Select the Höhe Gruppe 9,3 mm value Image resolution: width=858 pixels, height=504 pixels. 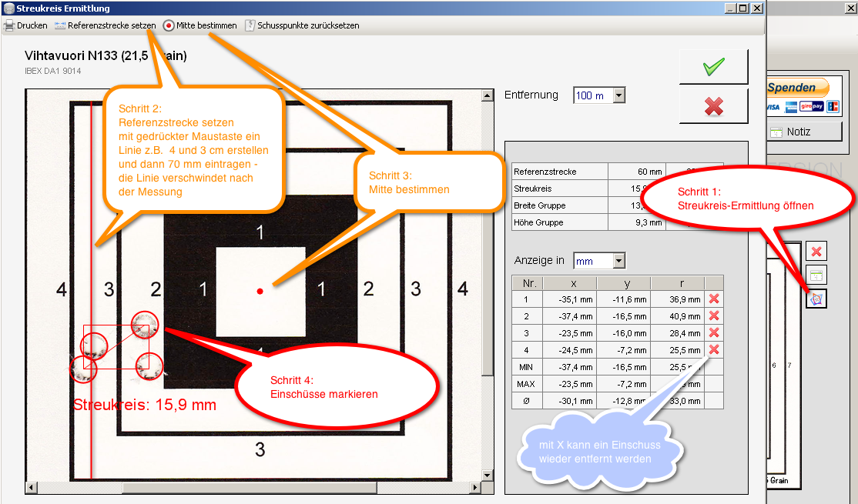click(x=637, y=222)
